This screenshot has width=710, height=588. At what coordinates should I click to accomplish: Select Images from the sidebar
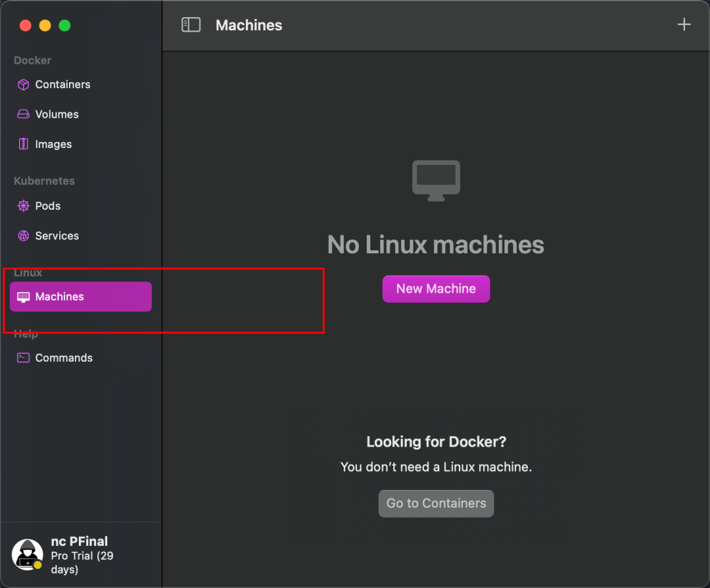(81, 144)
